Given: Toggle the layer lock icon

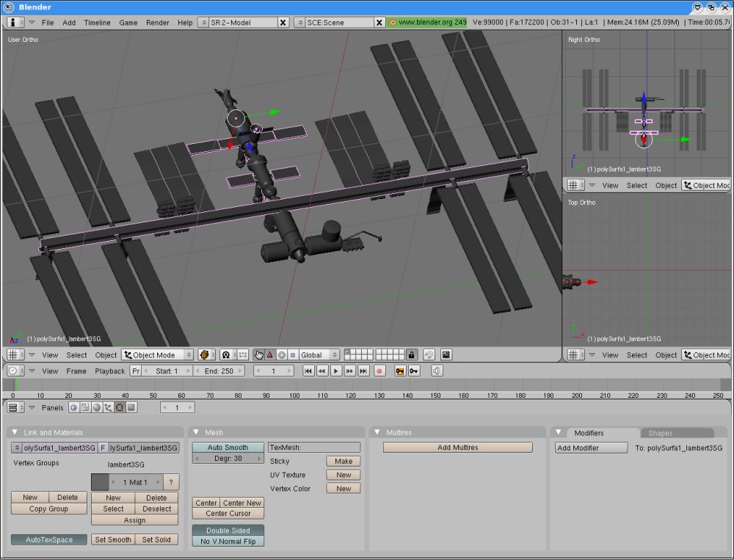Looking at the screenshot, I should click(412, 355).
